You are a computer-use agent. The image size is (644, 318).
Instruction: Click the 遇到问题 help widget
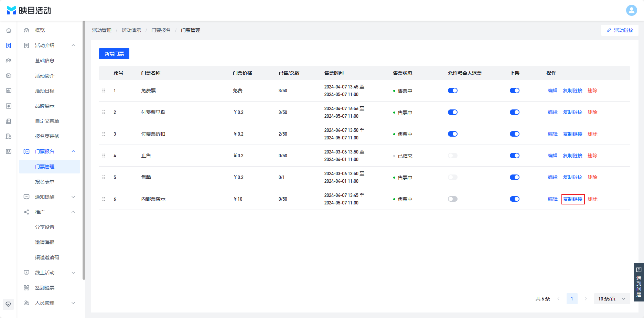(639, 282)
